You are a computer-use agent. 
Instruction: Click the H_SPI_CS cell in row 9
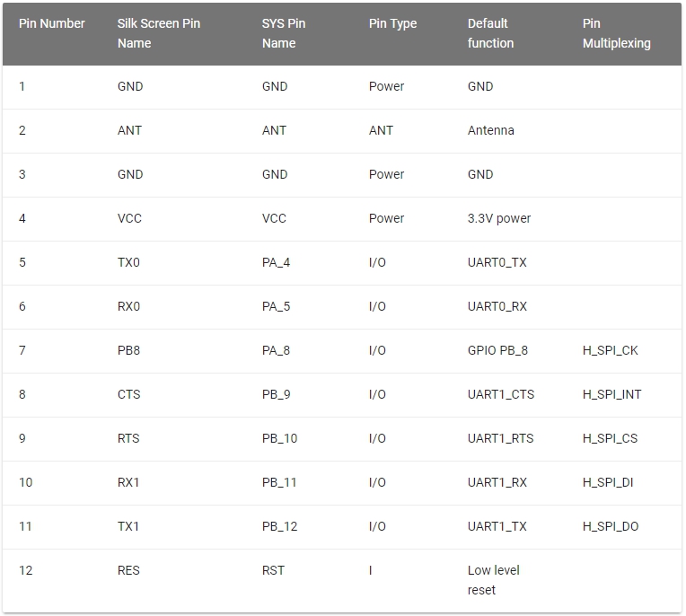(610, 438)
